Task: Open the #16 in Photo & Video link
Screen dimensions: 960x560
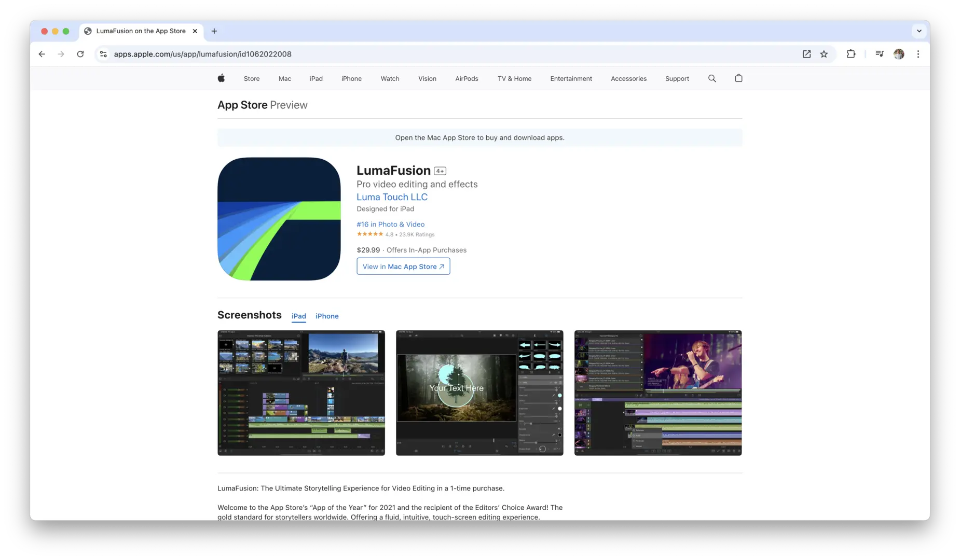Action: (390, 224)
